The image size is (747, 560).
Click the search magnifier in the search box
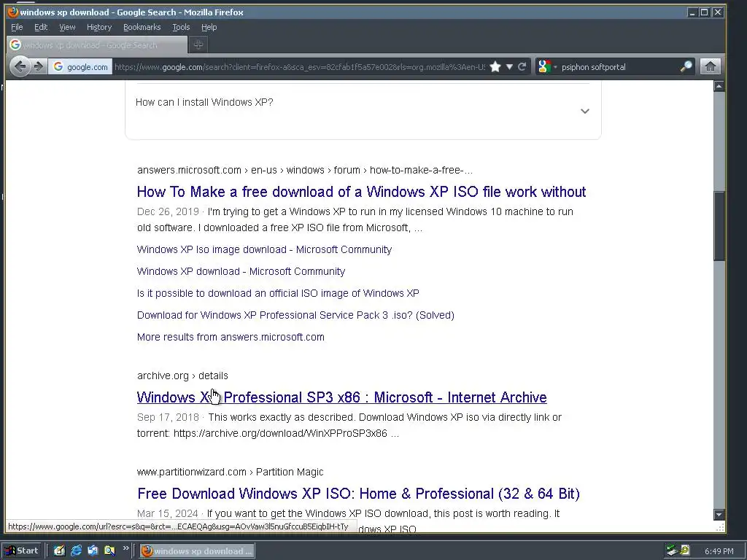(686, 66)
